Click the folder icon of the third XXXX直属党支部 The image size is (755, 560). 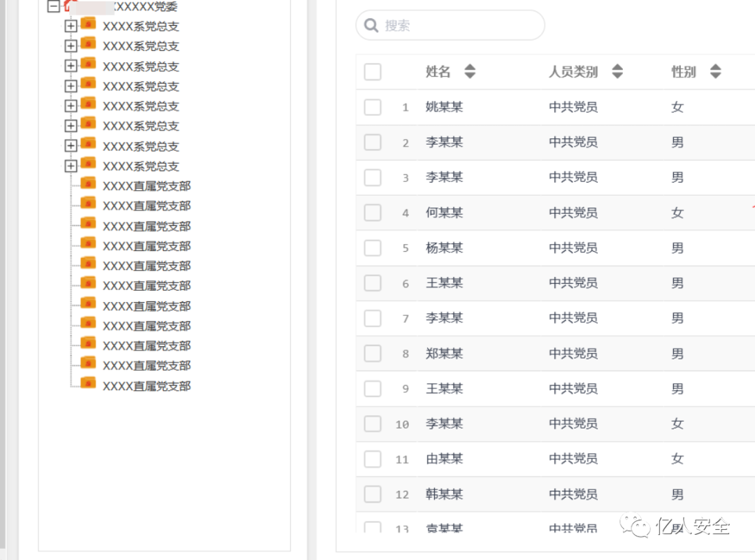pos(89,226)
